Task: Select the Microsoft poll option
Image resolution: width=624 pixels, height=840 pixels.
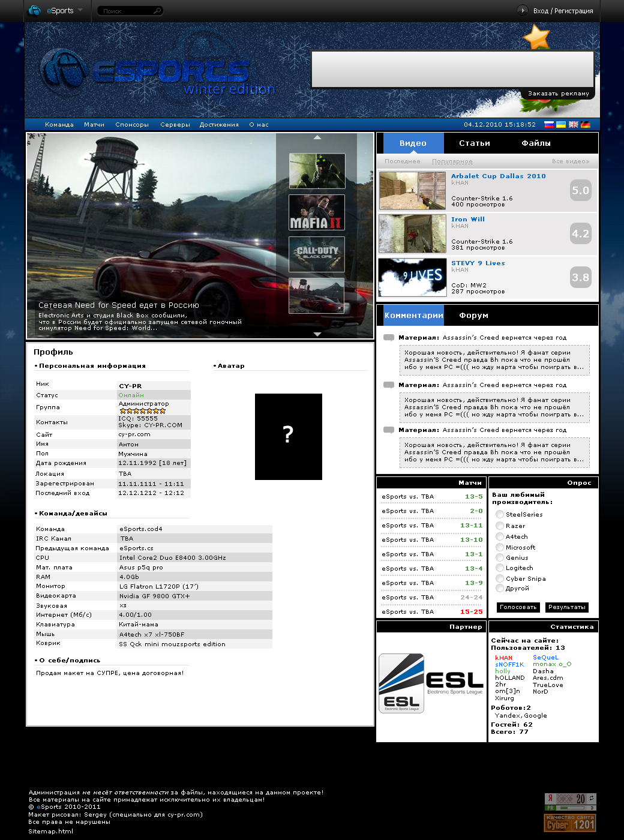Action: (x=500, y=547)
